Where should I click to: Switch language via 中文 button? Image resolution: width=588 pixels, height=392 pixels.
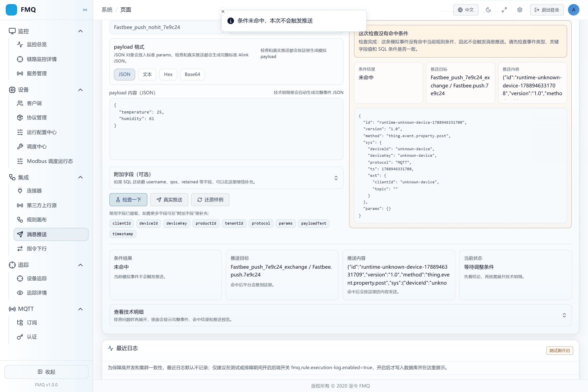tap(466, 10)
